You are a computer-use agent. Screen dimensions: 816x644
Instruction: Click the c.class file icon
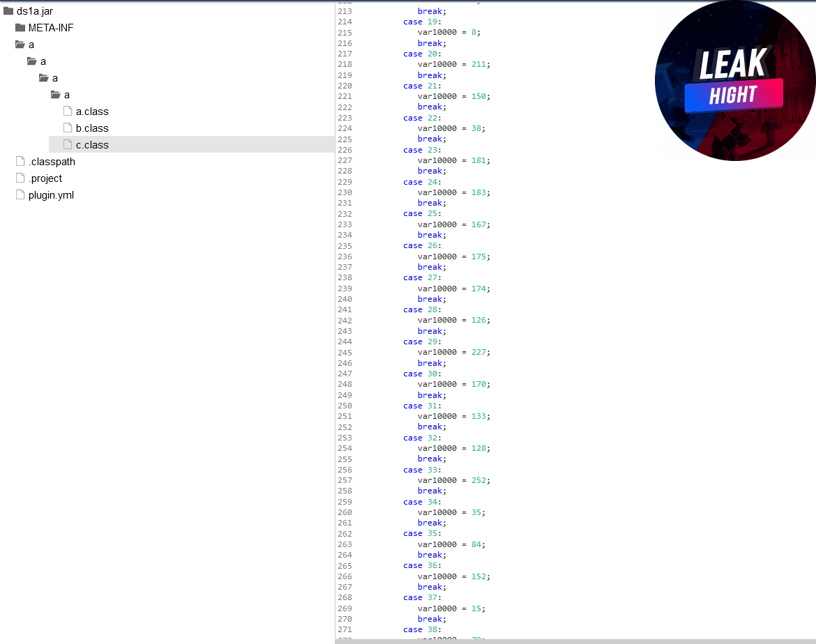click(x=68, y=144)
